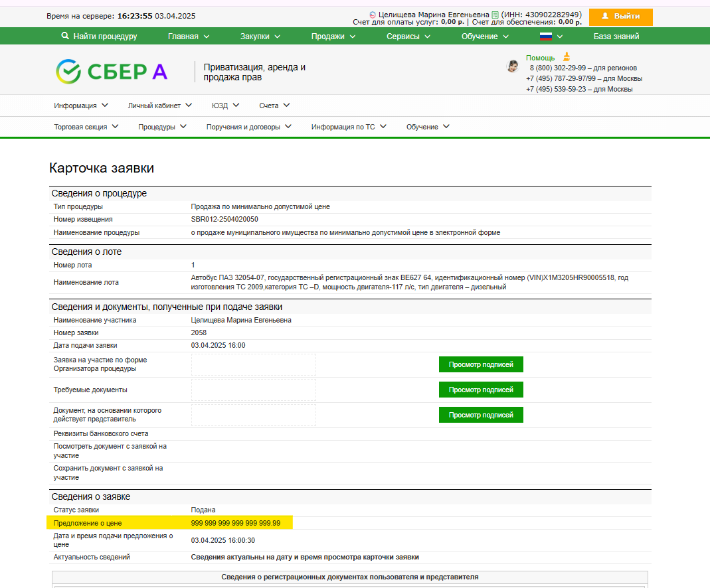Click the empty file box beside Требуемые документы
Viewport: 710px width, 588px height.
(x=254, y=390)
